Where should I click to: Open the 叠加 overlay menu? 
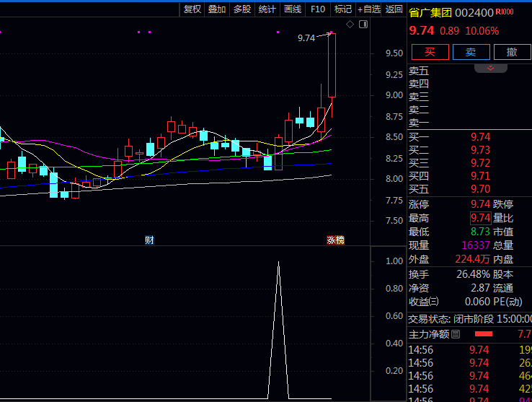tap(217, 9)
